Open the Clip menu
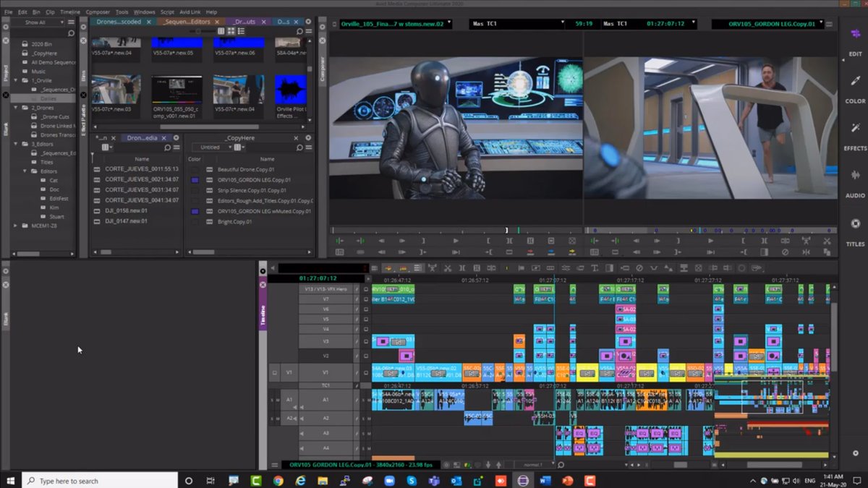 point(50,12)
